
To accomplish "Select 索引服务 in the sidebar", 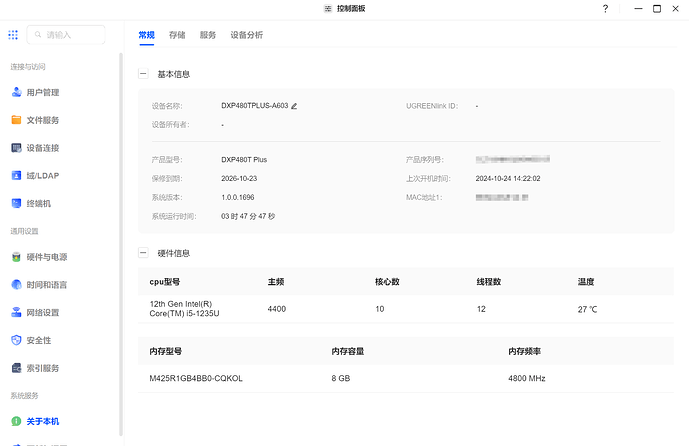I will [42, 367].
